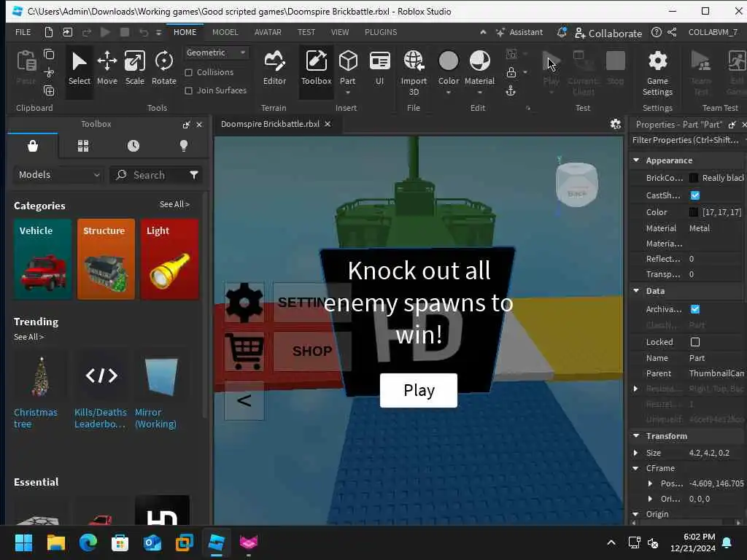Switch to the VIEW tab
Viewport: 747px width, 560px height.
coord(340,32)
